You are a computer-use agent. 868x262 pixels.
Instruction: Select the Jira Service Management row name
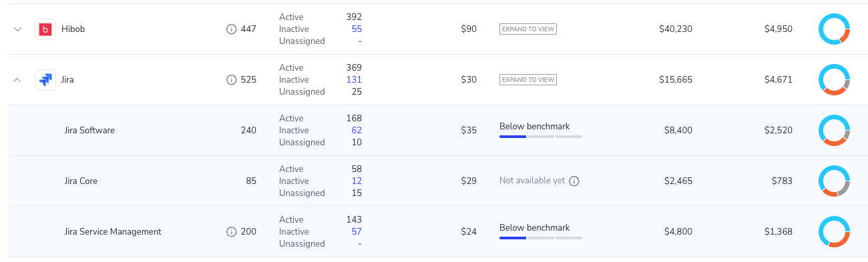click(113, 232)
